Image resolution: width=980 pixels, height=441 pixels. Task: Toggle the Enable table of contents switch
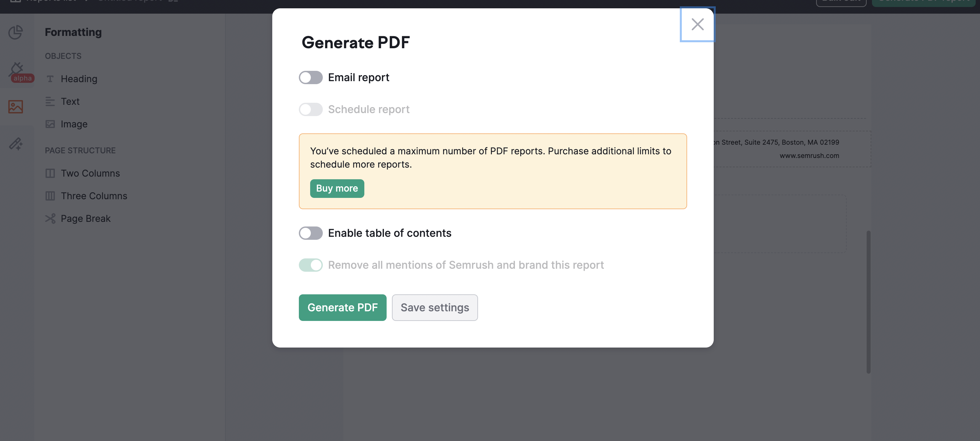point(310,232)
